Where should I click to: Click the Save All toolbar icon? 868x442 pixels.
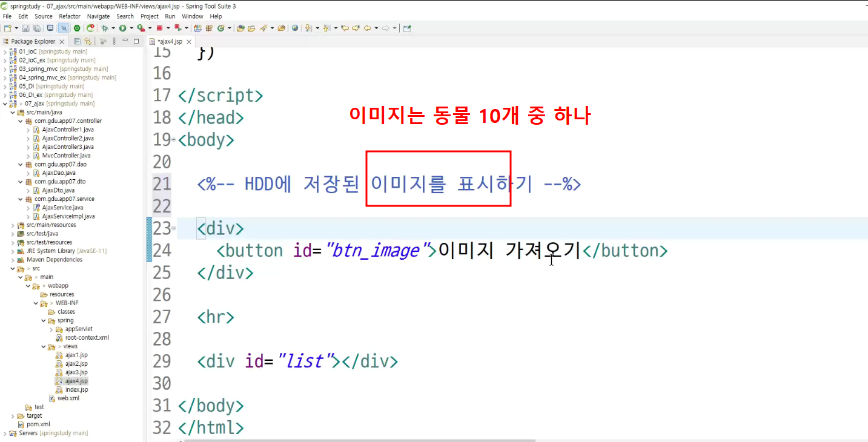point(36,28)
